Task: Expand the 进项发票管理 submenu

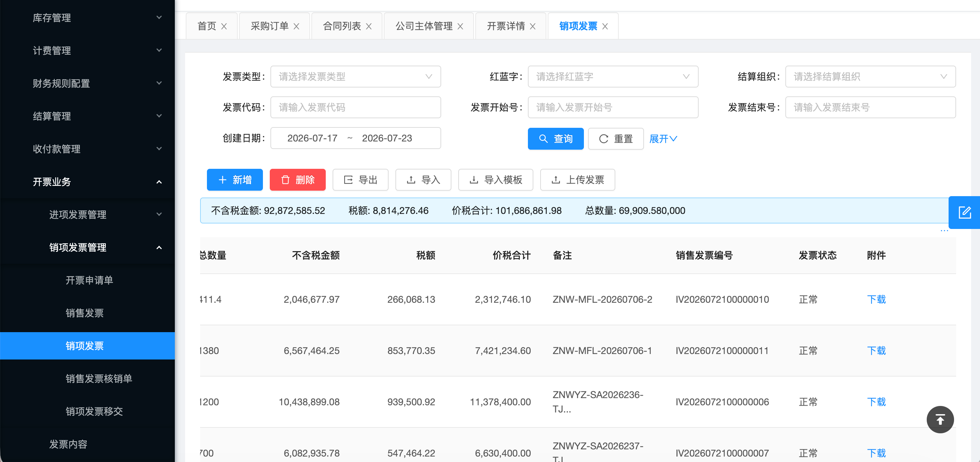Action: click(87, 214)
